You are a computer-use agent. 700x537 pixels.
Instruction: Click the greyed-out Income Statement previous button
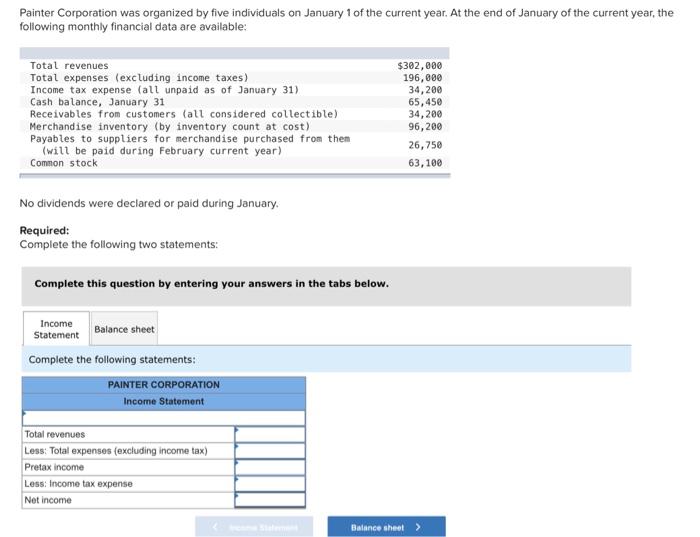(254, 527)
